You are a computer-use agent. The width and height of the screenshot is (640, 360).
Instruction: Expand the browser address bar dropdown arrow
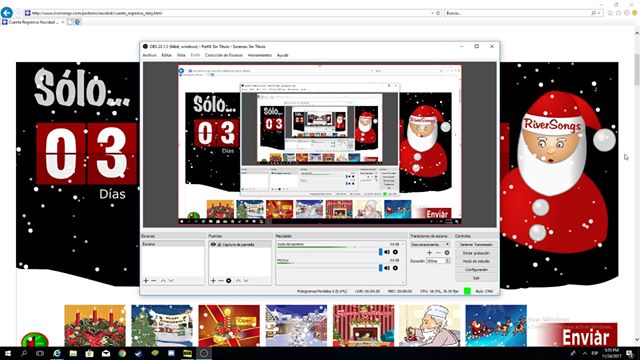[432, 13]
